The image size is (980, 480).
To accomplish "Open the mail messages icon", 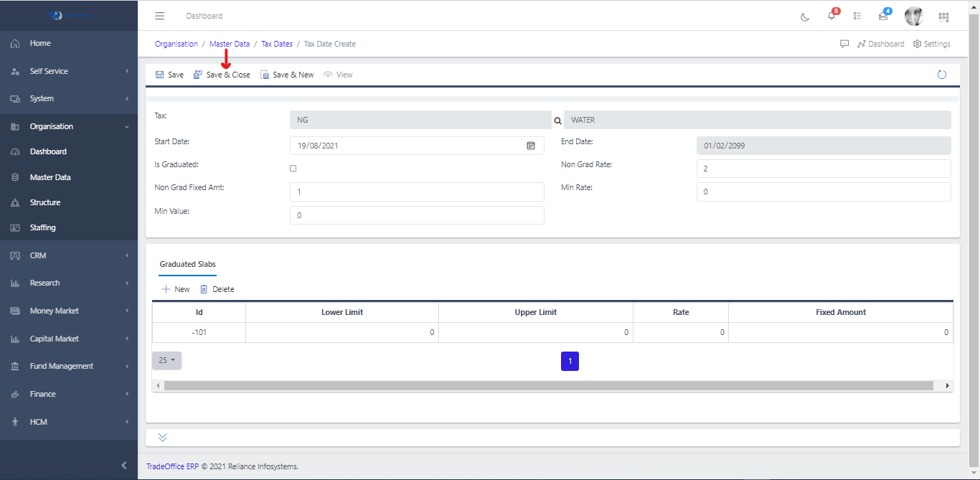I will 883,16.
